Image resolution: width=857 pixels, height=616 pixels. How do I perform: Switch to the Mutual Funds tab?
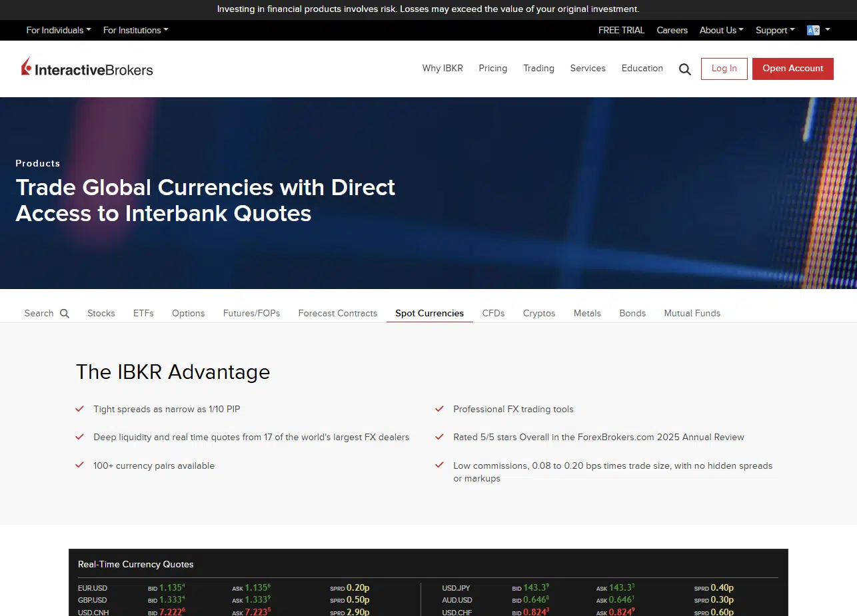click(x=692, y=313)
